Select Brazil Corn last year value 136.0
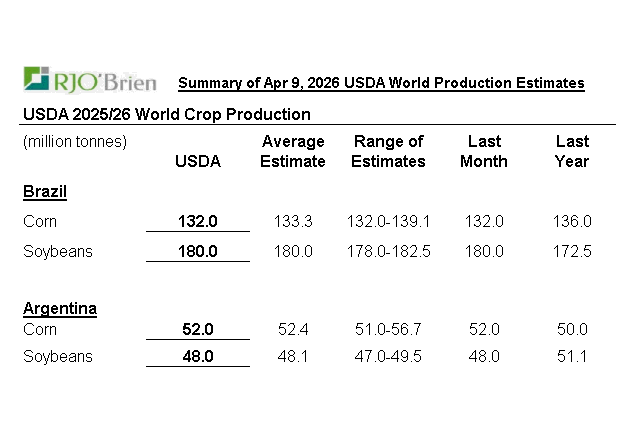Viewport: 636px width, 430px height. 572,221
